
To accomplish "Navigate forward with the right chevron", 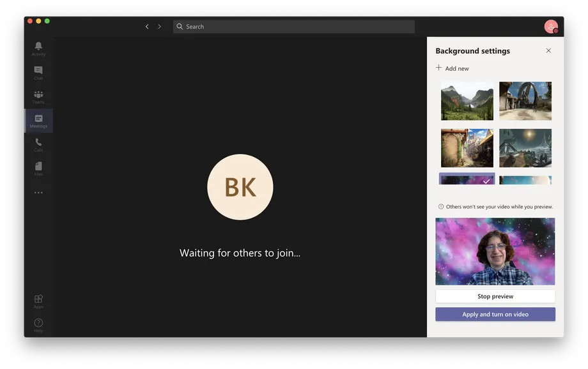I will [x=159, y=27].
